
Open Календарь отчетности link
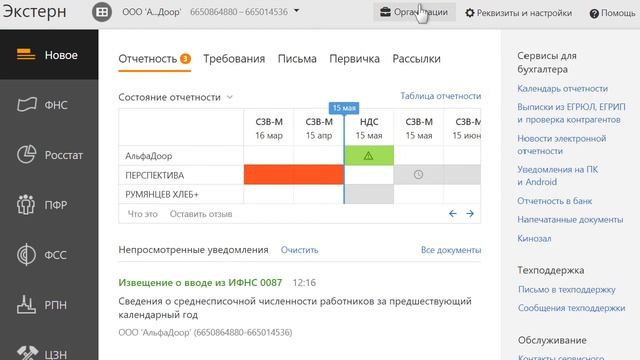point(562,89)
